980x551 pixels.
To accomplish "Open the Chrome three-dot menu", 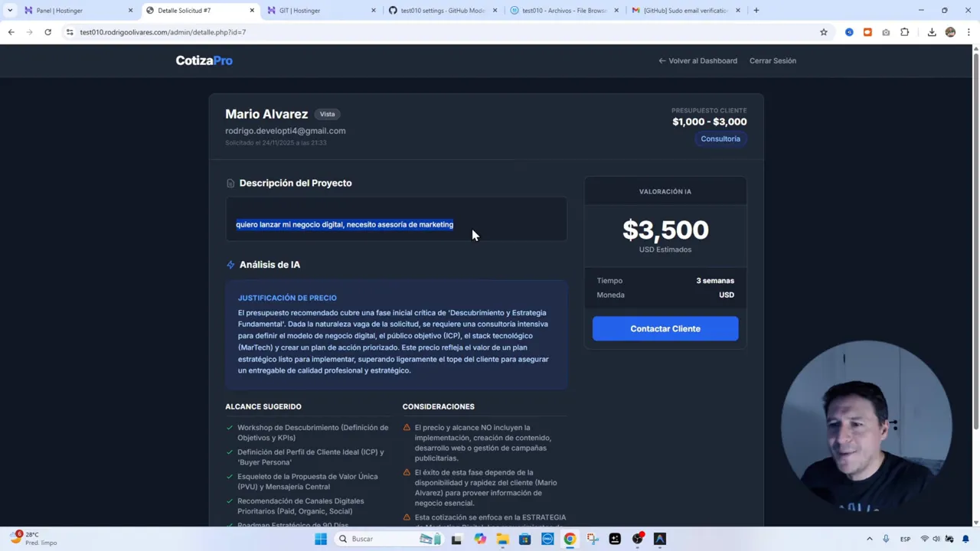I will point(969,32).
